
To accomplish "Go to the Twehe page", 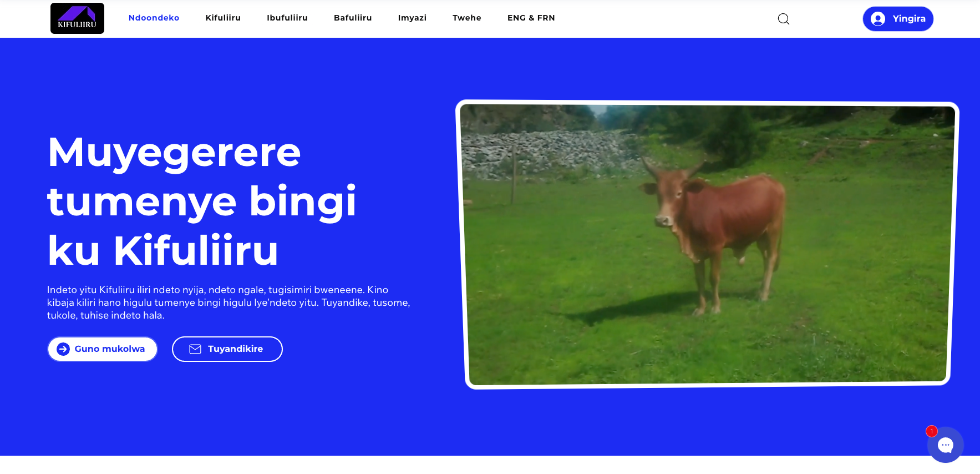I will (467, 18).
